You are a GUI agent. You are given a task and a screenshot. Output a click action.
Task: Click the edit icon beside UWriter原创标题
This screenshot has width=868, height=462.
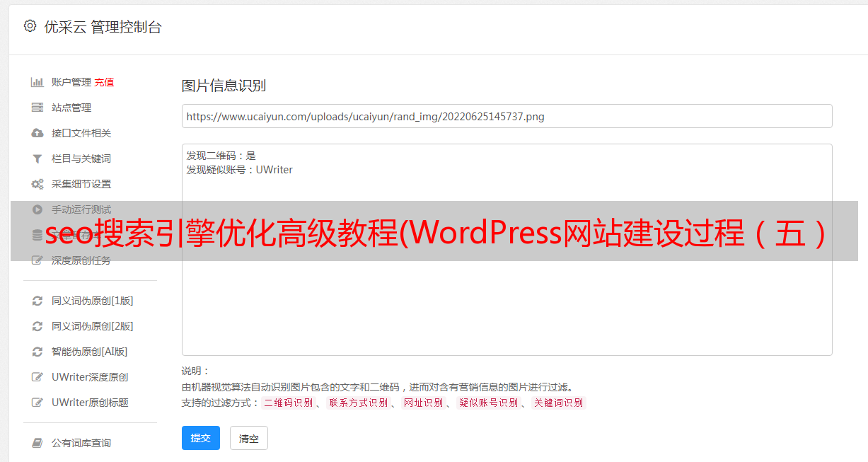pos(37,403)
